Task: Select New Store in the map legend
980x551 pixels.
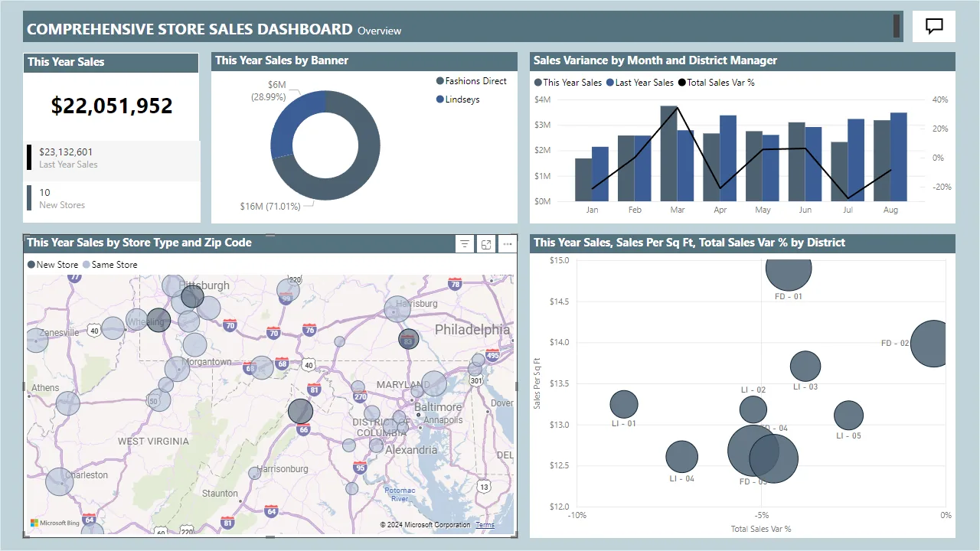Action: point(53,265)
